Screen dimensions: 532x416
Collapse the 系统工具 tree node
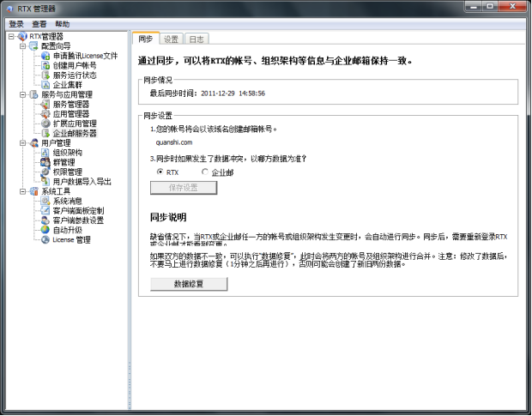[x=22, y=191]
